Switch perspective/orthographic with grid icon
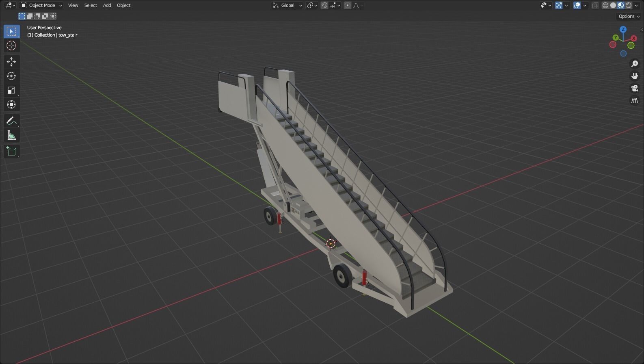 pos(635,100)
